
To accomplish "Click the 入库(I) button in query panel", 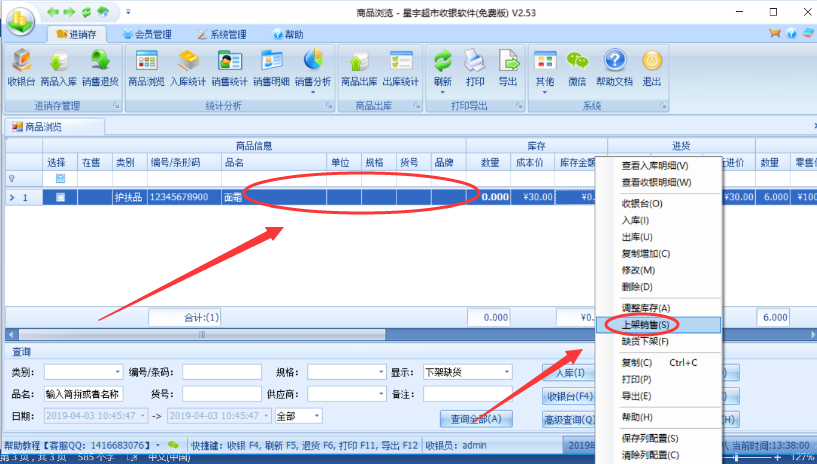I will coord(569,373).
